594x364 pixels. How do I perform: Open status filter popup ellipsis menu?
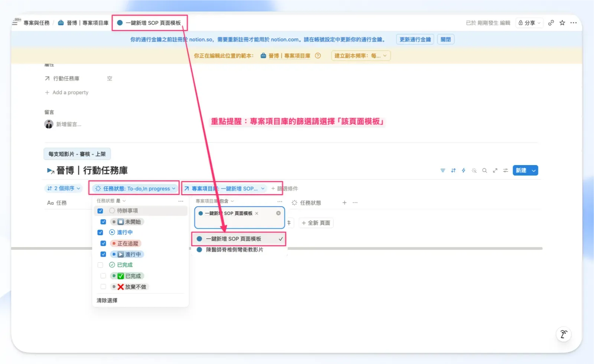[x=181, y=201]
